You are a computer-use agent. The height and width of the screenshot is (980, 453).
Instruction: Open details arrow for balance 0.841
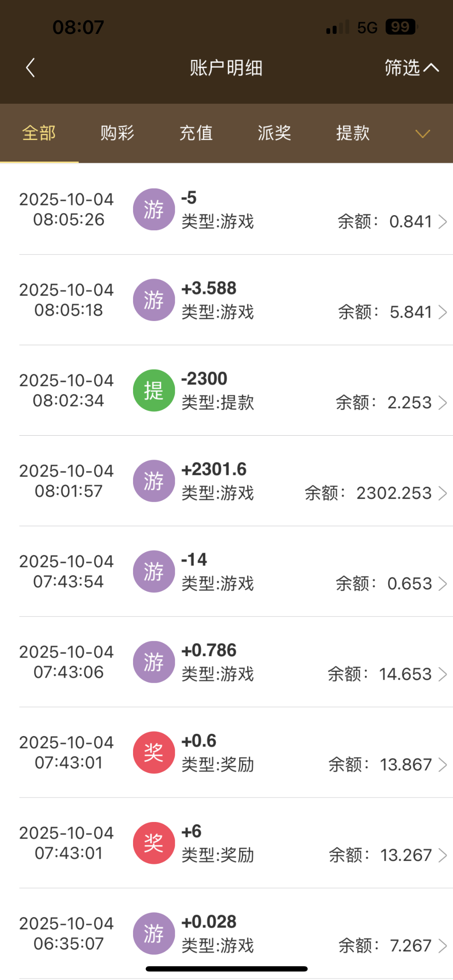pyautogui.click(x=443, y=222)
